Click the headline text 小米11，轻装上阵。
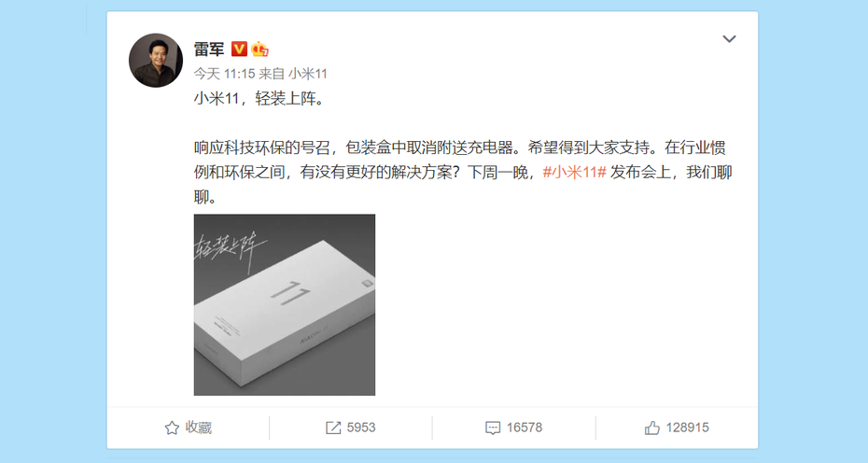This screenshot has height=463, width=868. 259,99
